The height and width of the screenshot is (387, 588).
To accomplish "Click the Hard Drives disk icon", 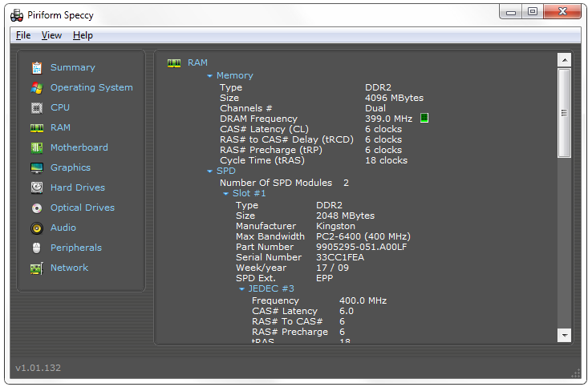I will coord(37,187).
